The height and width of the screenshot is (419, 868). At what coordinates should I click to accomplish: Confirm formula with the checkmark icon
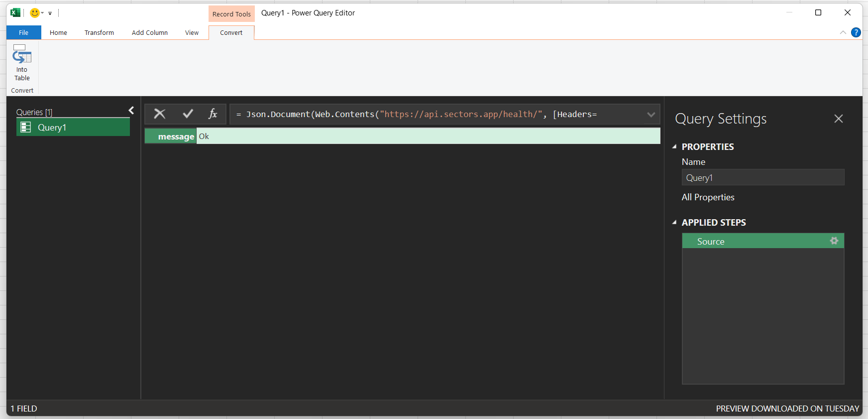click(188, 114)
